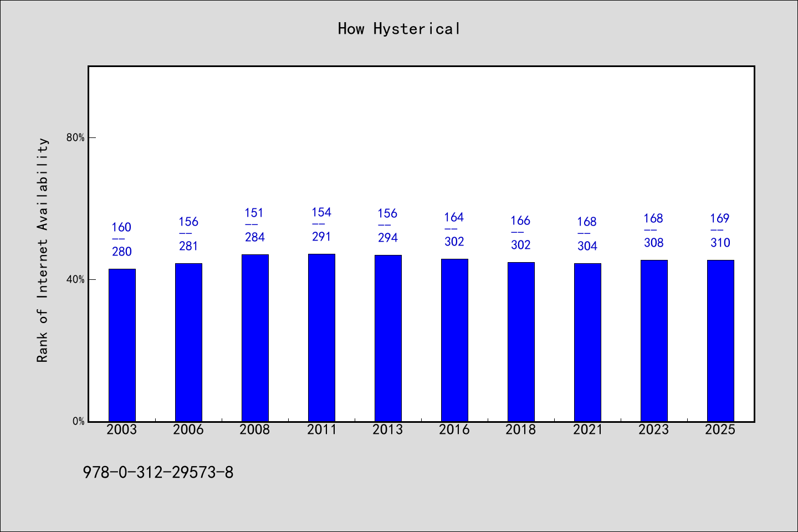Click the 281 value above the 2006 bar
Image resolution: width=798 pixels, height=532 pixels.
pos(188,246)
